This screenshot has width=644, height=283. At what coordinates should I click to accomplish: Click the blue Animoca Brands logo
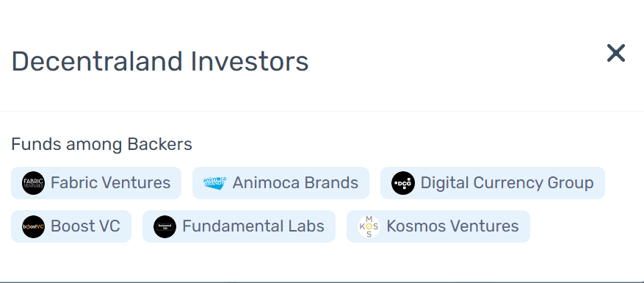click(215, 183)
